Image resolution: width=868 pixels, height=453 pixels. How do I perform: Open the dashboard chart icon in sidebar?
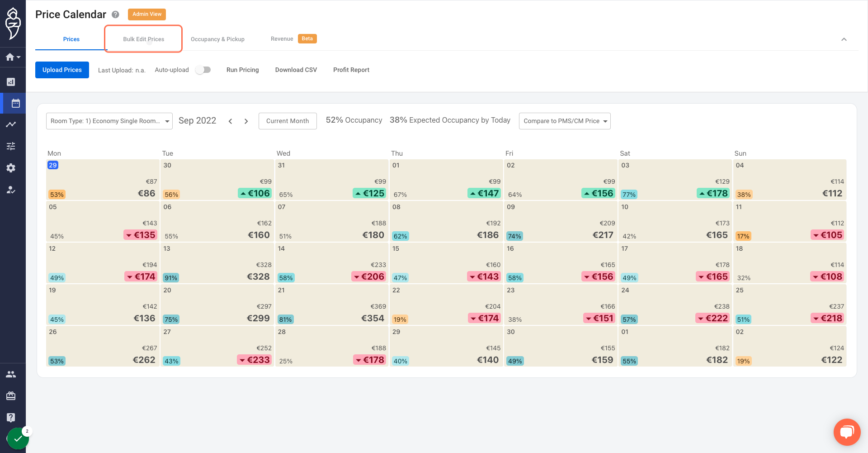[11, 82]
